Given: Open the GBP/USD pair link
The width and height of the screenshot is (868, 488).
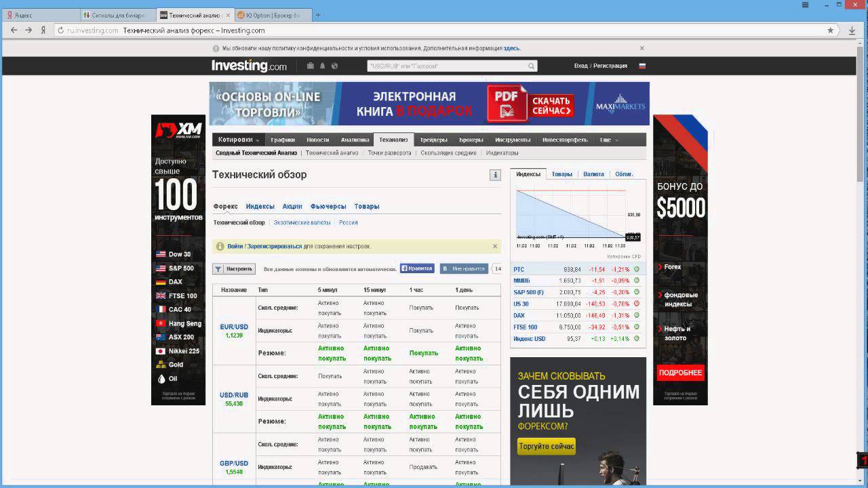Looking at the screenshot, I should pos(234,464).
